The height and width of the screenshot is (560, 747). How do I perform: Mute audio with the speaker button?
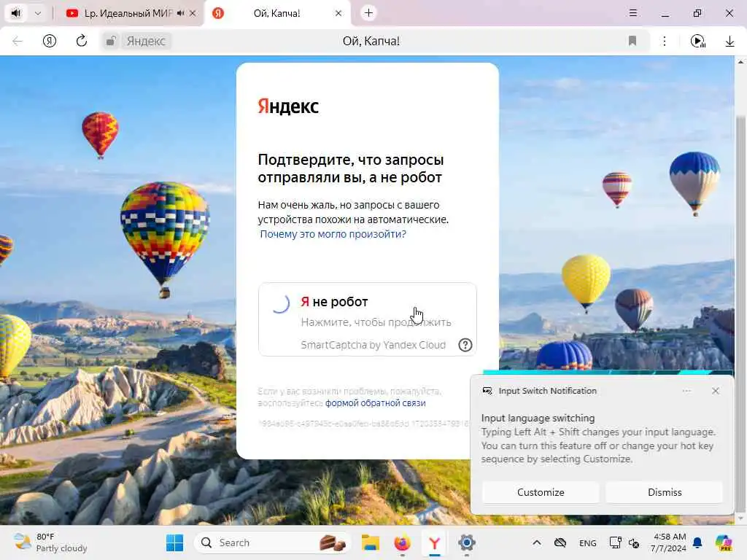click(16, 13)
